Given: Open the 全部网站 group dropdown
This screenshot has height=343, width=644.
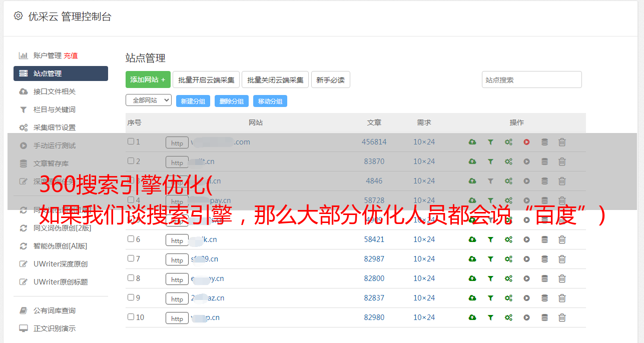Looking at the screenshot, I should pyautogui.click(x=149, y=100).
